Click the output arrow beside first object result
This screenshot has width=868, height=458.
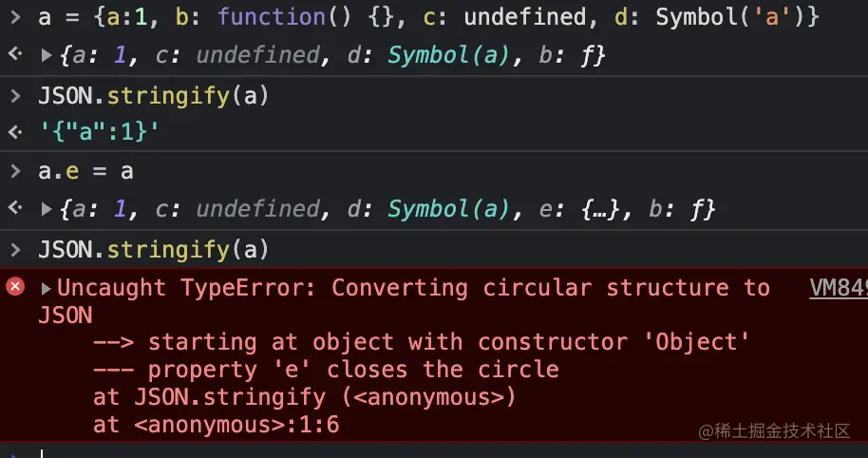15,56
